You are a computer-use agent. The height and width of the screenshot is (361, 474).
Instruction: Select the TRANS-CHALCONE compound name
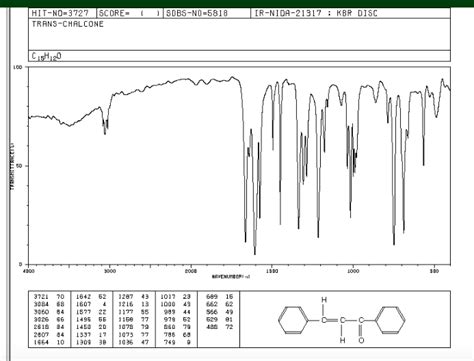pos(68,24)
